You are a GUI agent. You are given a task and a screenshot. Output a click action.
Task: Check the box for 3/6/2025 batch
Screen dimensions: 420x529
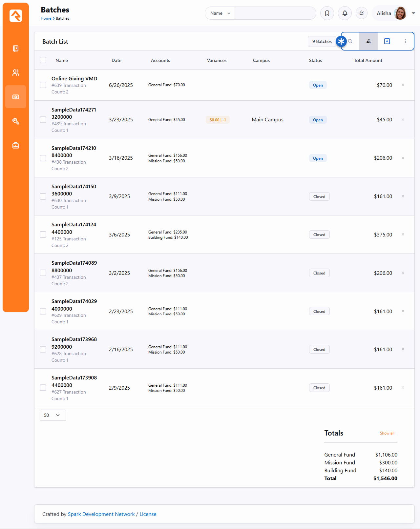click(x=43, y=234)
